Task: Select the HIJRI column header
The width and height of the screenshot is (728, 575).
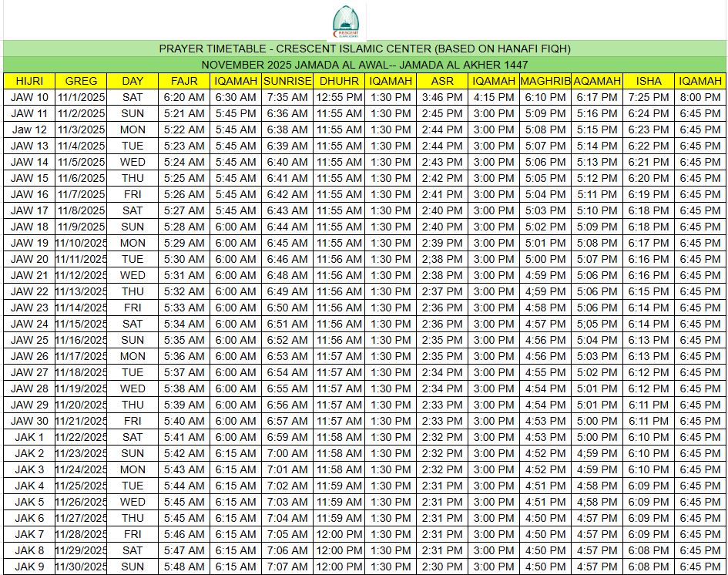Action: (x=29, y=81)
